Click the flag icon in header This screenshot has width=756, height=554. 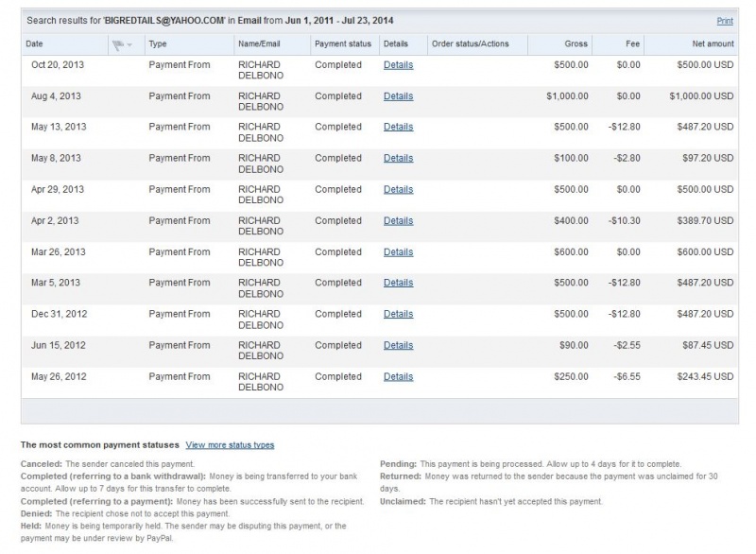[x=117, y=44]
